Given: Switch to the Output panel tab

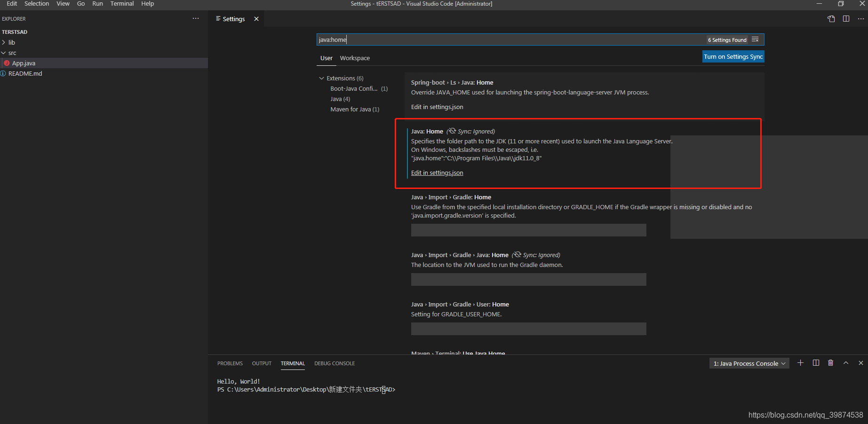Looking at the screenshot, I should click(262, 363).
